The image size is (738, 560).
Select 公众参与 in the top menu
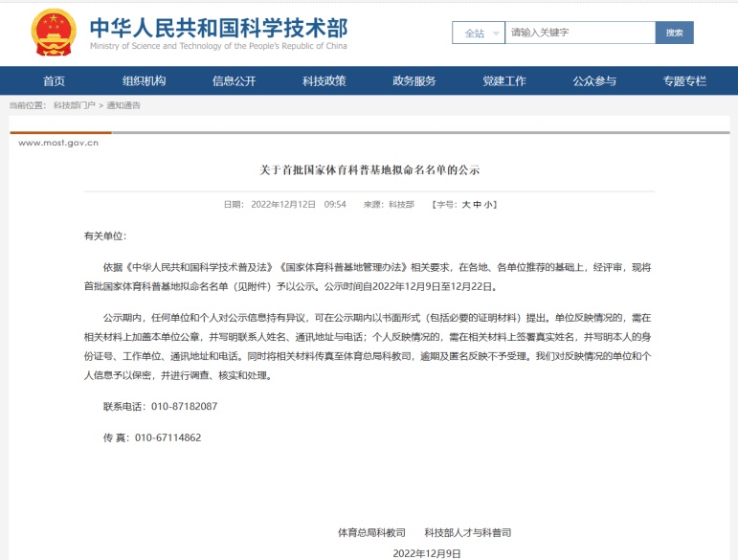tap(593, 81)
